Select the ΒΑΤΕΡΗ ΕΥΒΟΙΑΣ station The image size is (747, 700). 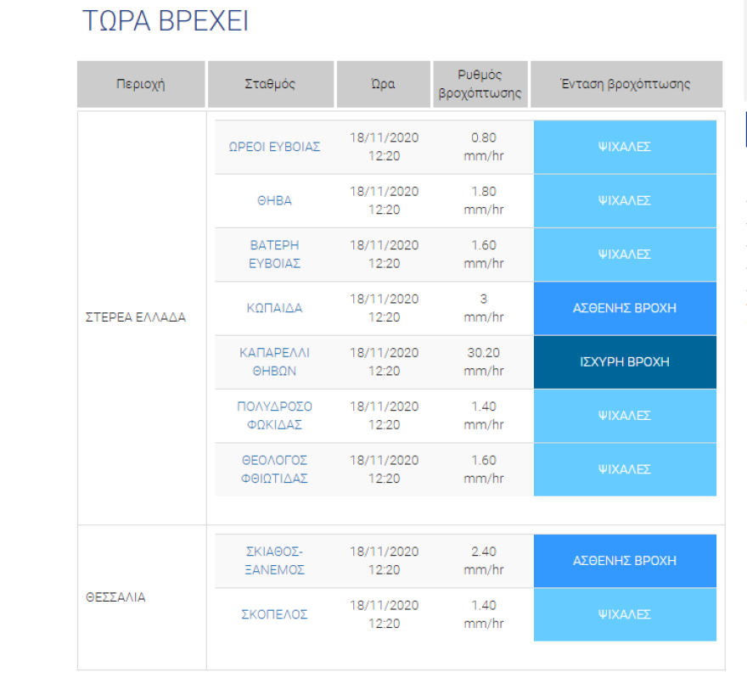[x=274, y=255]
